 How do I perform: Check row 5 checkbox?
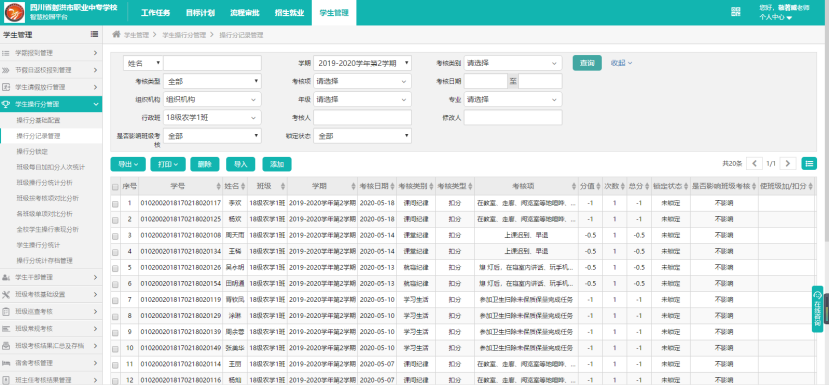click(x=115, y=267)
